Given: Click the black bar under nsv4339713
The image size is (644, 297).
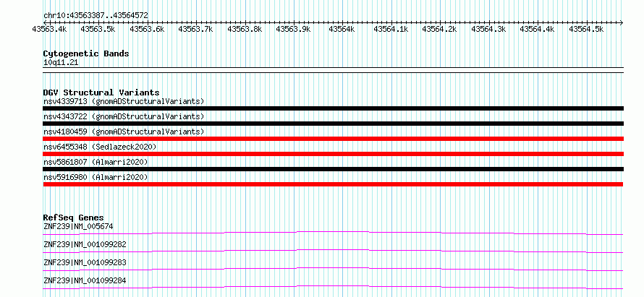Looking at the screenshot, I should click(333, 108).
